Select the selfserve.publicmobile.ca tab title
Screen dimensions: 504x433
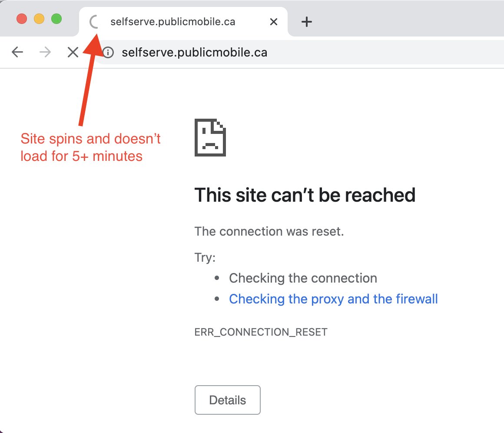pos(173,22)
